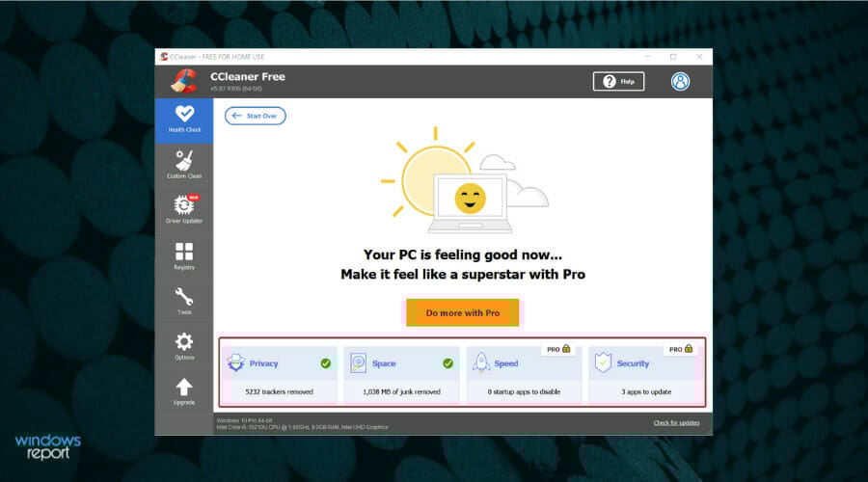Open the user account profile icon
Image resolution: width=868 pixels, height=482 pixels.
[x=680, y=81]
